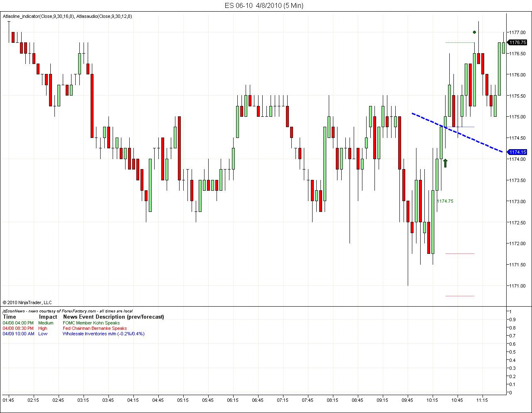Click the lower red dotted line near 1170.75
The image size is (532, 413).
[x=460, y=296]
